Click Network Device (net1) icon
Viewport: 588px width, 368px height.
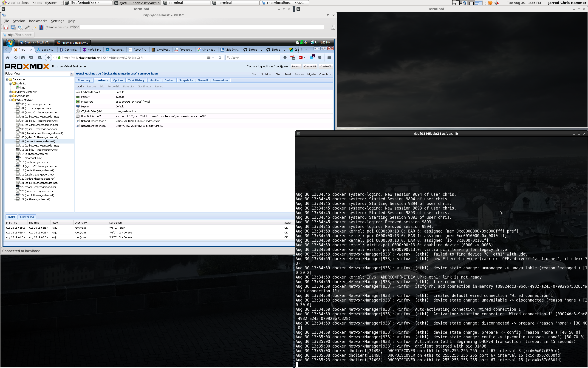click(x=78, y=126)
